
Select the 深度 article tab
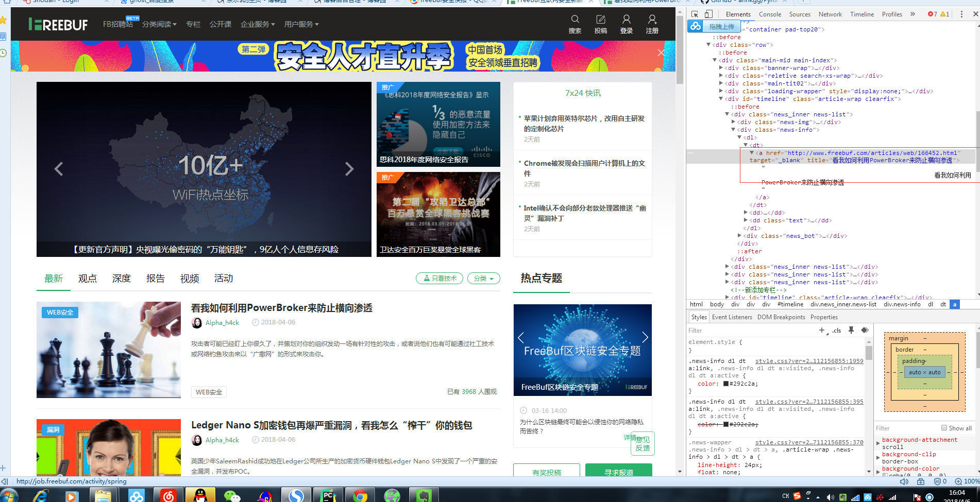121,279
